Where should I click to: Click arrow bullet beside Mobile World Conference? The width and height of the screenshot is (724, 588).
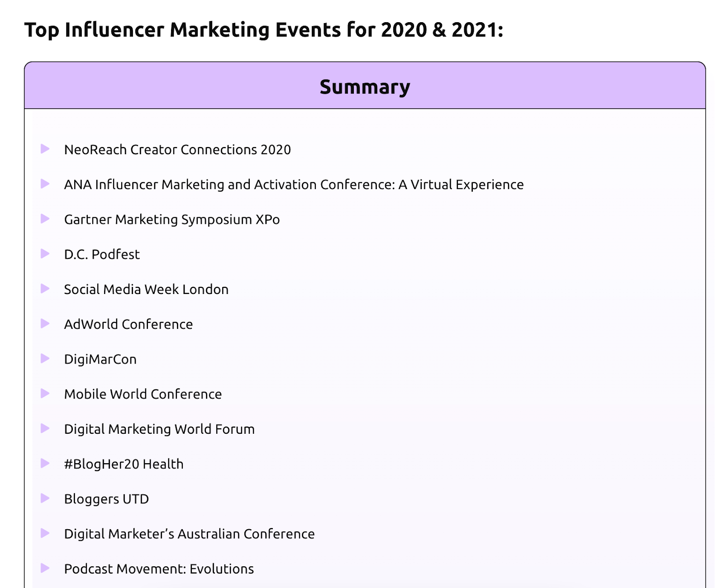(x=45, y=393)
